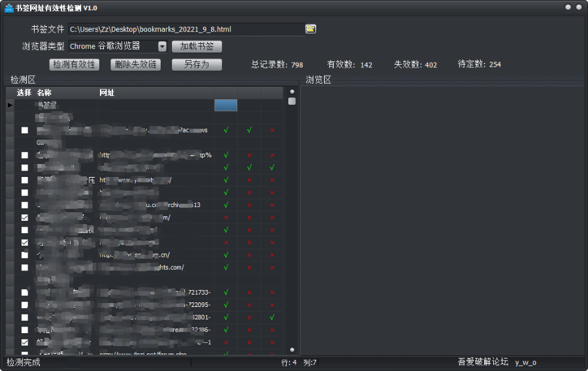Click the 浏览区 panel label

click(318, 80)
